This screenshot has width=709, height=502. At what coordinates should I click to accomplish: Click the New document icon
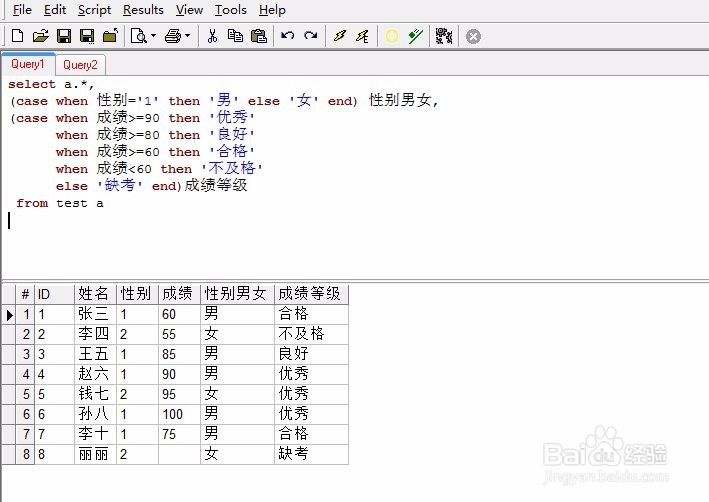(x=18, y=36)
